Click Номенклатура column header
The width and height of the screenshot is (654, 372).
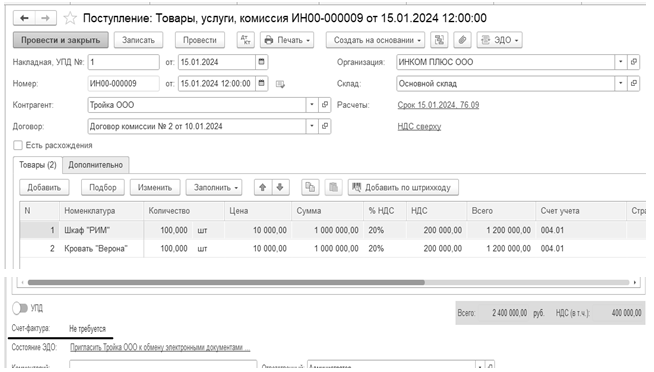(x=101, y=211)
